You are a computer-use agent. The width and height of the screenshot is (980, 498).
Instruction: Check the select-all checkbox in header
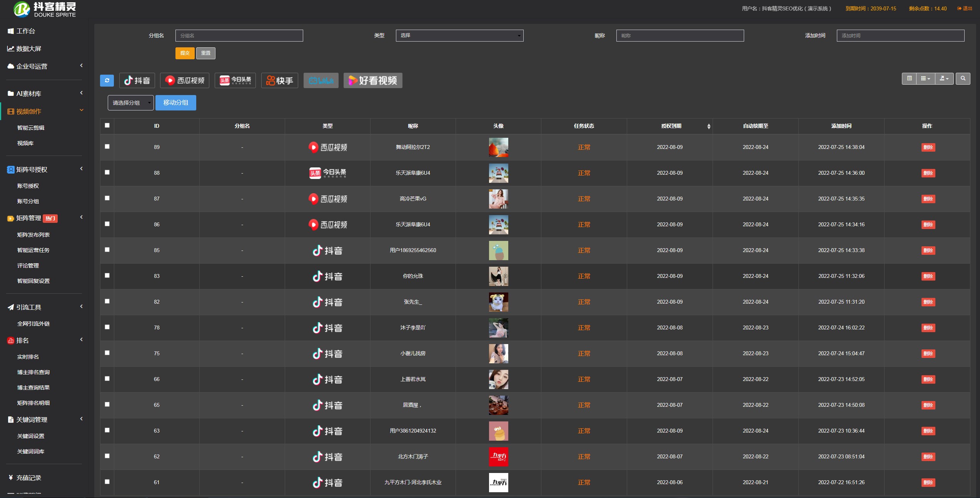coord(107,125)
